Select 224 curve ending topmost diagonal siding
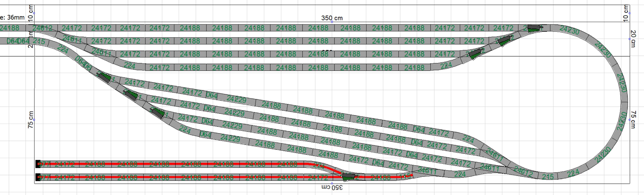The width and height of the screenshot is (644, 195). (468, 139)
